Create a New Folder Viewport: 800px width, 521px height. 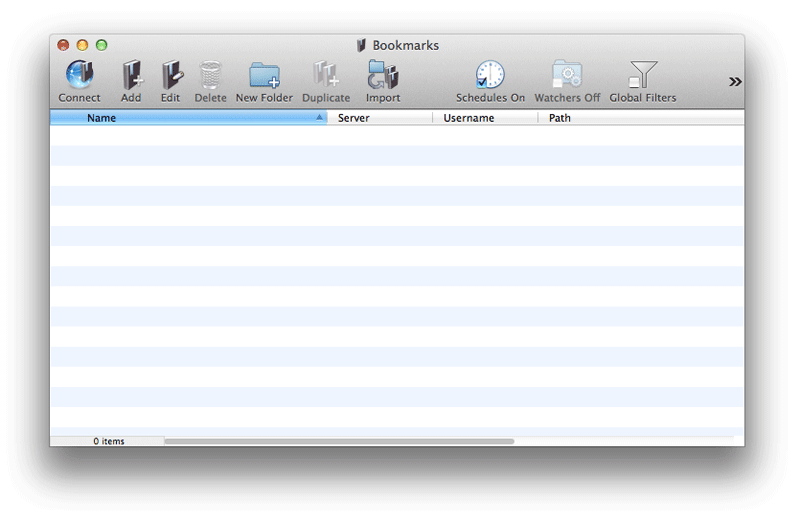[264, 76]
